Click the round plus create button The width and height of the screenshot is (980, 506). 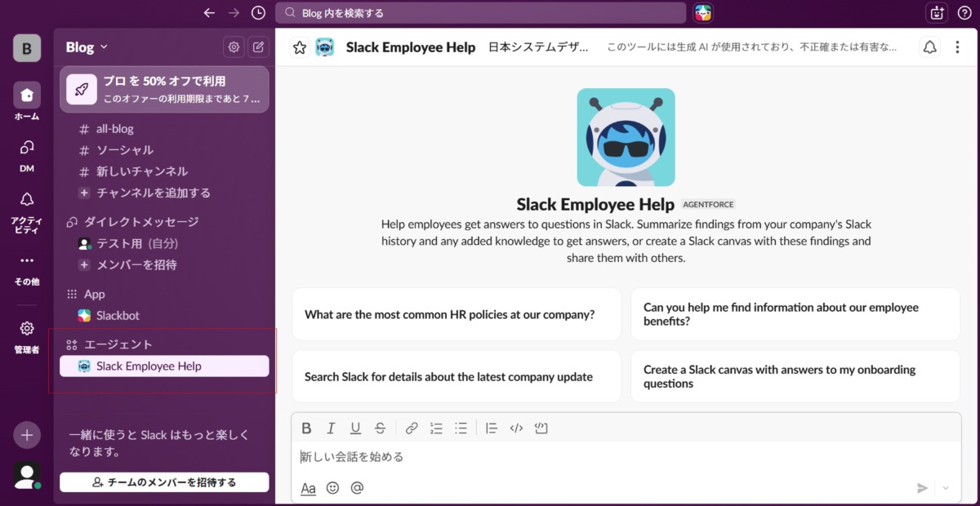click(27, 435)
